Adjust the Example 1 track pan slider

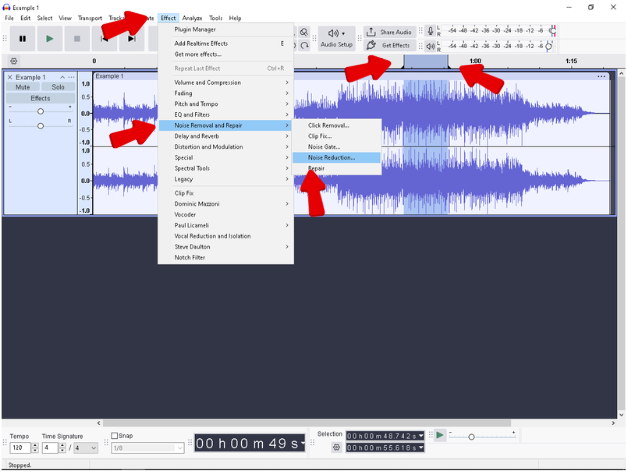(40, 126)
